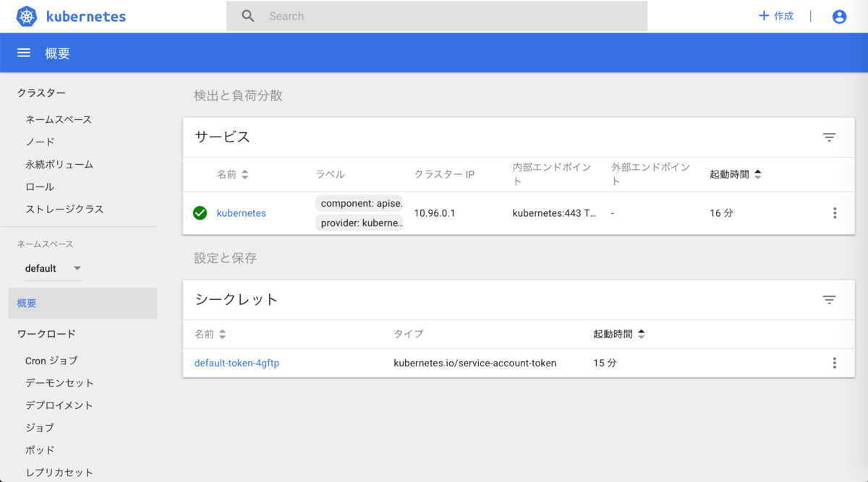The width and height of the screenshot is (868, 482).
Task: Click the シークレット card filter icon
Action: [x=829, y=300]
